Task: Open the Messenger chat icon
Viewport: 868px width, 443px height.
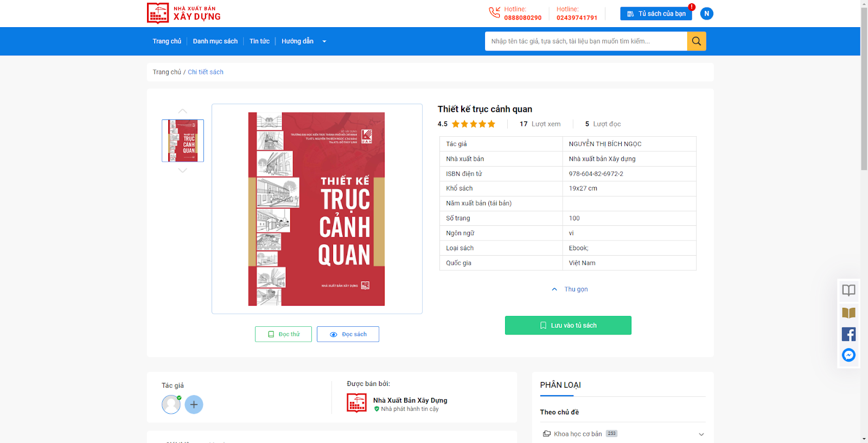Action: click(x=848, y=355)
